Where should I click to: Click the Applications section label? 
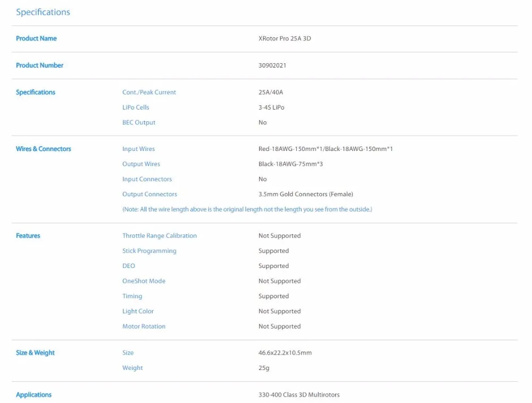pyautogui.click(x=34, y=395)
